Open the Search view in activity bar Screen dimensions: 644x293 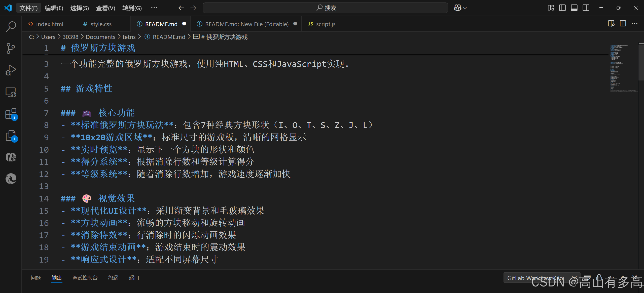click(11, 26)
